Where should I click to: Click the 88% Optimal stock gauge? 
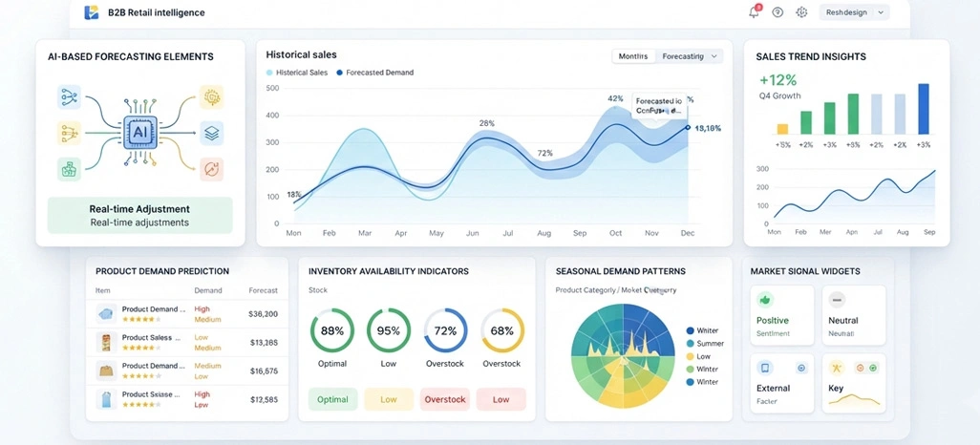tap(331, 330)
